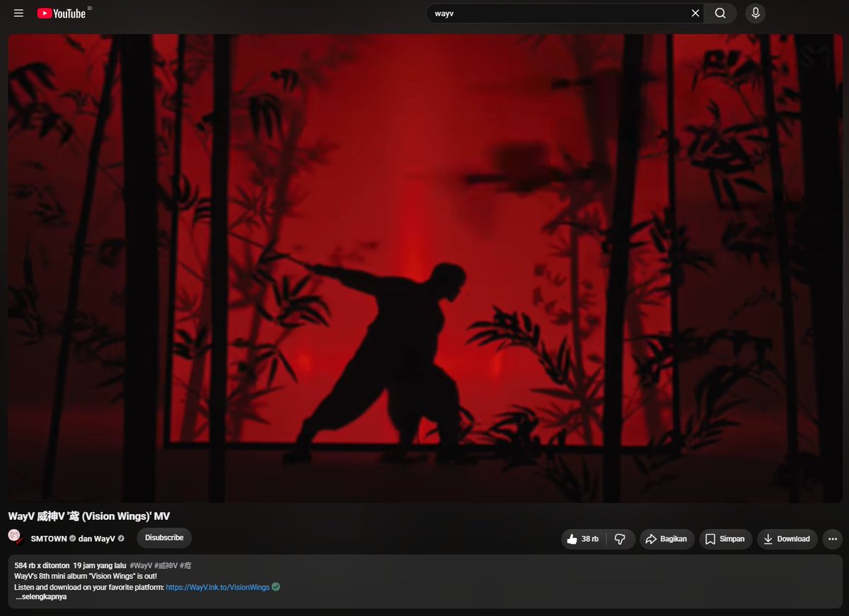This screenshot has width=849, height=616.
Task: Click 'Listen and download on your favorite platform'
Action: pyautogui.click(x=89, y=587)
